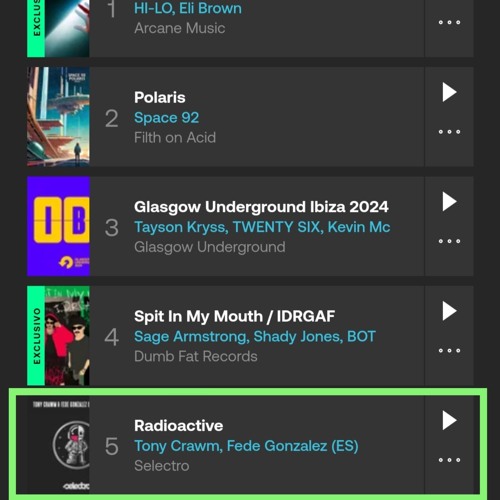Image resolution: width=500 pixels, height=500 pixels.
Task: Play Glasgow Underground Ibiza 2024 release
Action: tap(449, 202)
